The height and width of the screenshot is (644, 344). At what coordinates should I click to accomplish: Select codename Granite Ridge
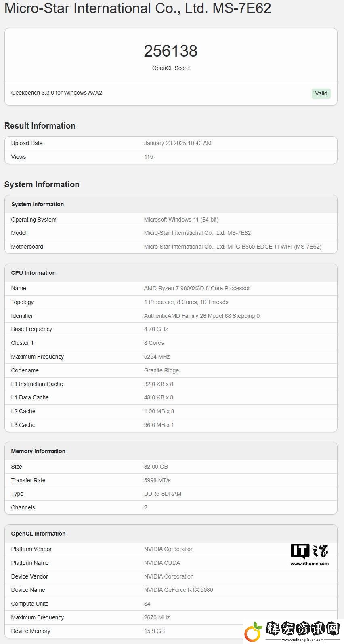(162, 370)
